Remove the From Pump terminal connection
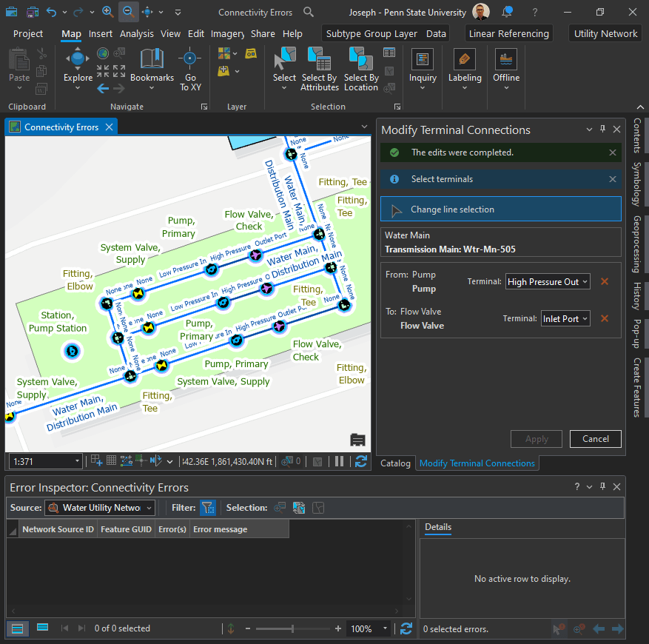Viewport: 649px width, 644px height. (605, 281)
